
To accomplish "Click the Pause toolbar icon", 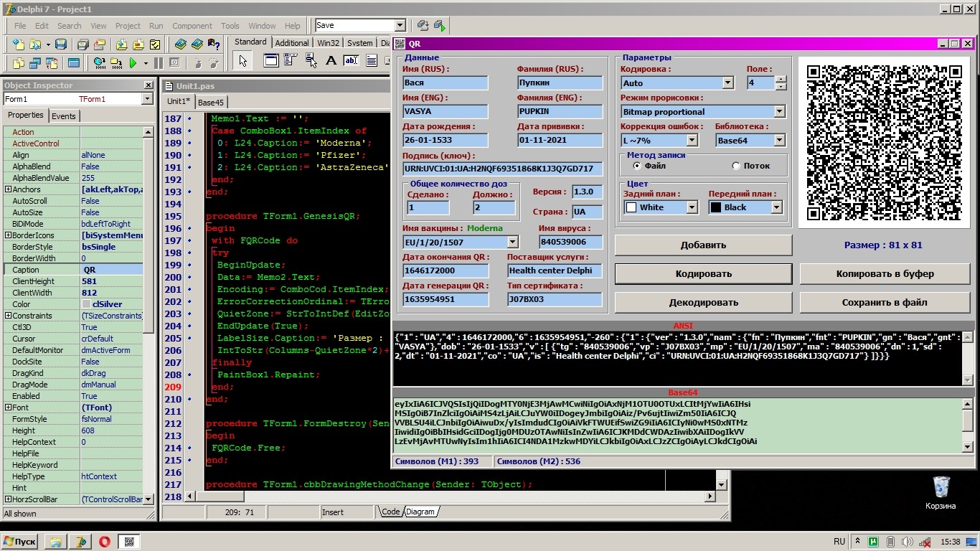I will (x=158, y=63).
